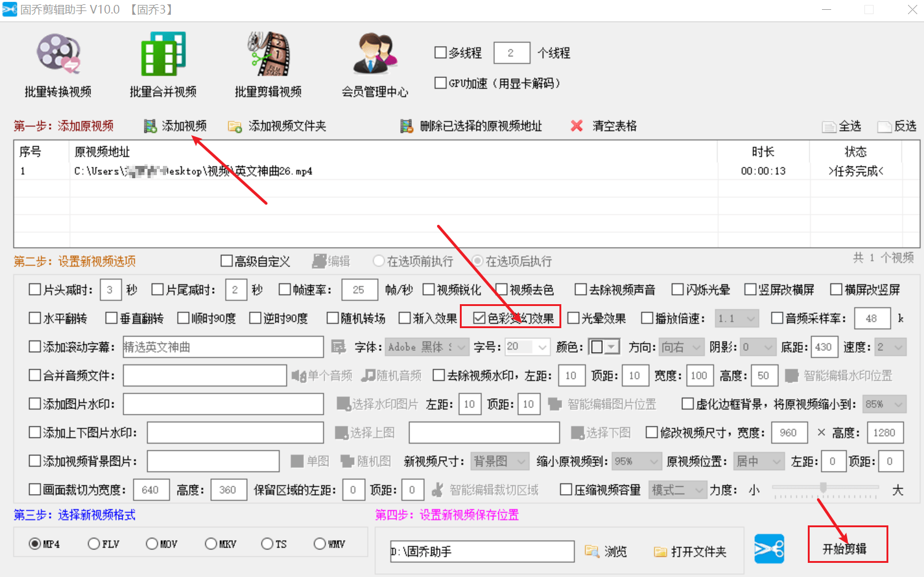Check the 添加滚动字幕 option

[35, 347]
